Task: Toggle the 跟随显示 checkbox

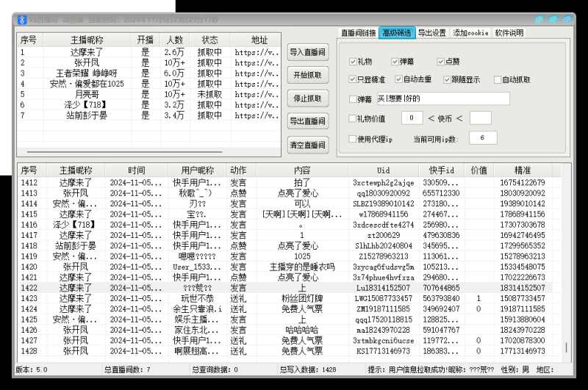Action: click(447, 79)
